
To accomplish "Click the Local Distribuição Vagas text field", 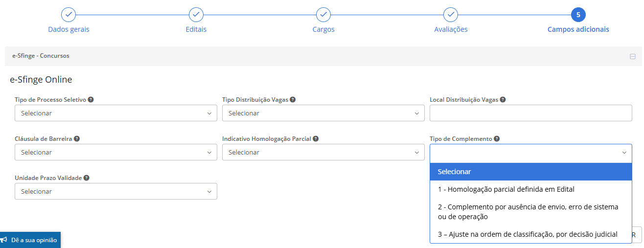I will [531, 113].
